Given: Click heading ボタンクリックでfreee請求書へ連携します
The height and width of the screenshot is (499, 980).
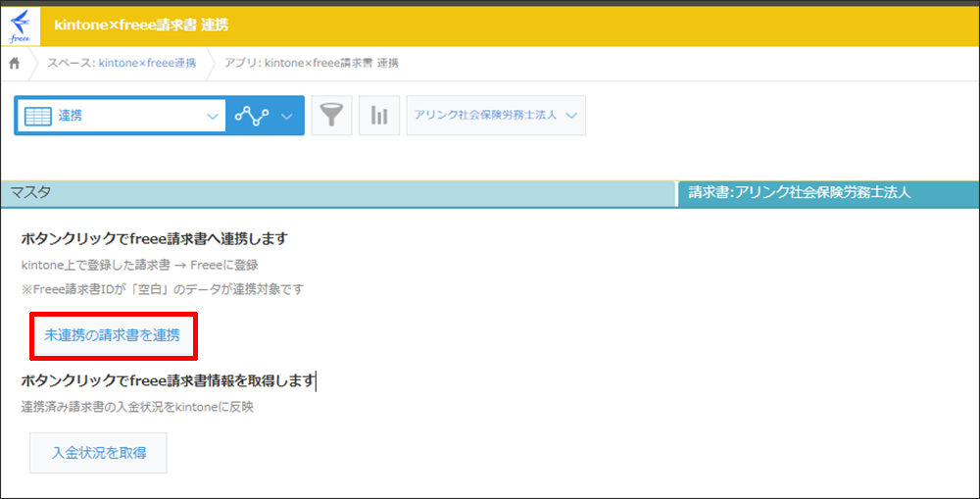Looking at the screenshot, I should coord(155,238).
